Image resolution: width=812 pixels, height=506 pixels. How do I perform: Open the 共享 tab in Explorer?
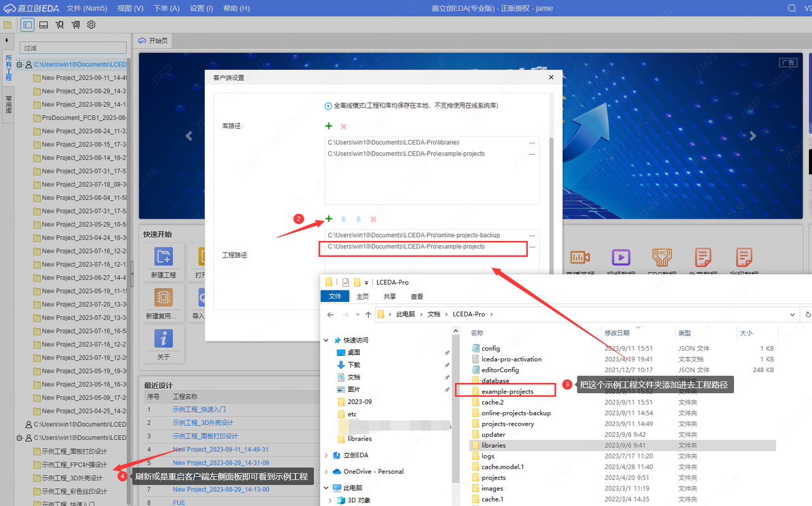pos(390,296)
